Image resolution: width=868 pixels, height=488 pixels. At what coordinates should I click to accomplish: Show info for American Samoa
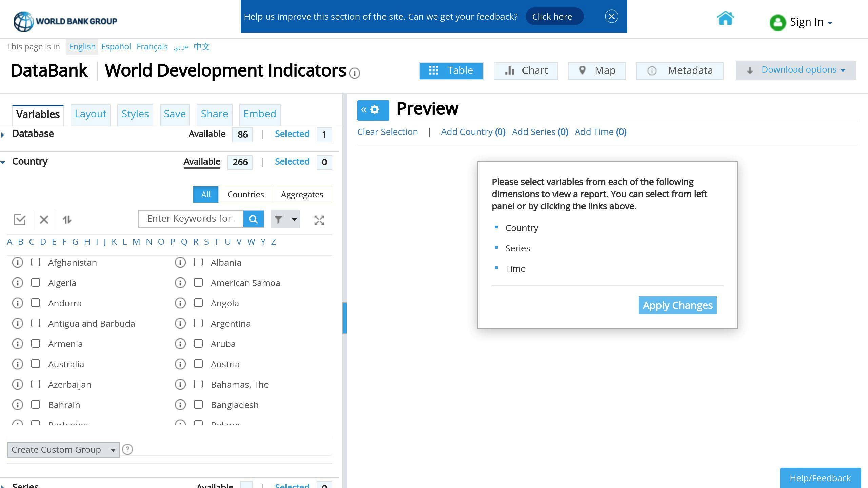tap(180, 283)
